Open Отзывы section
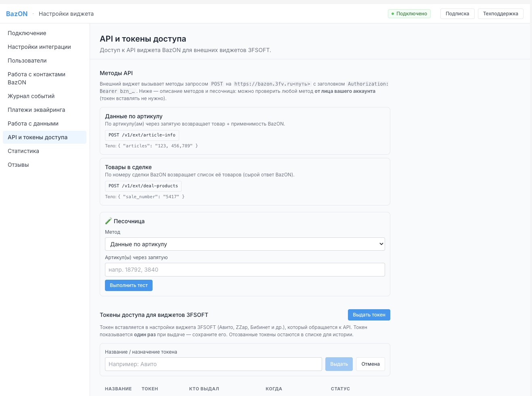Viewport: 532px width, 396px height. pos(44,165)
